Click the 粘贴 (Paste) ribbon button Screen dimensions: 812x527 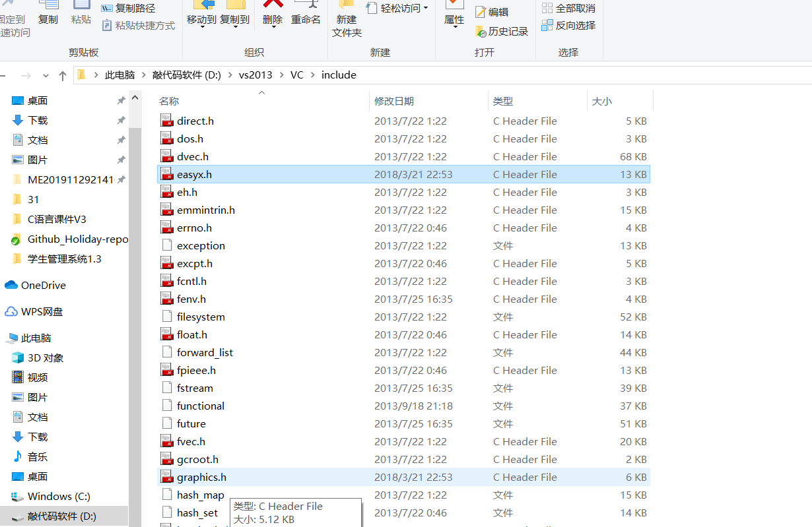click(x=81, y=13)
